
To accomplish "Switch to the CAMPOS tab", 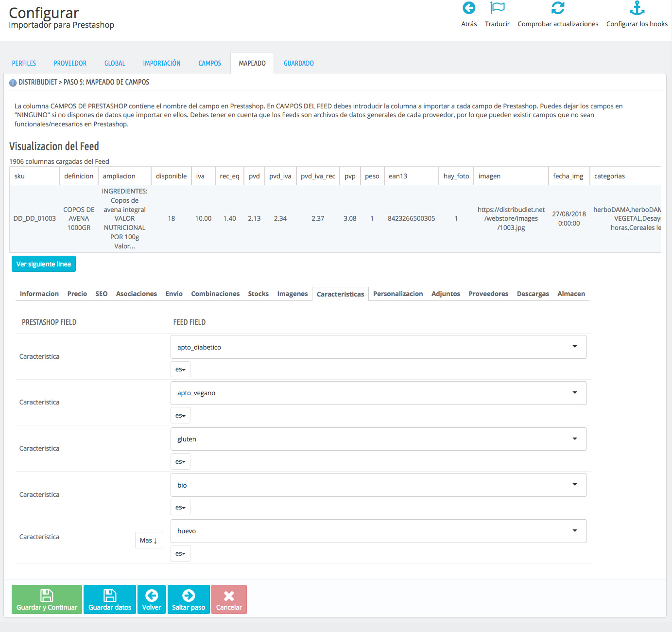I will tap(209, 63).
